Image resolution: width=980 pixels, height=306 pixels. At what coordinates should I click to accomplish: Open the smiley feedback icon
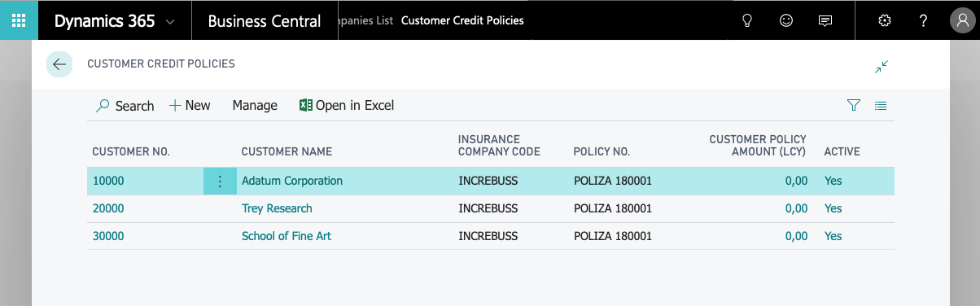(786, 21)
